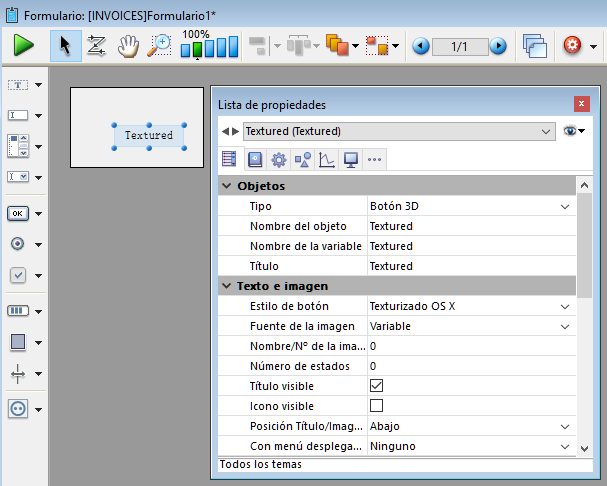Viewport: 607px width, 486px height.
Task: Select the arrow selection tool
Action: click(x=65, y=46)
